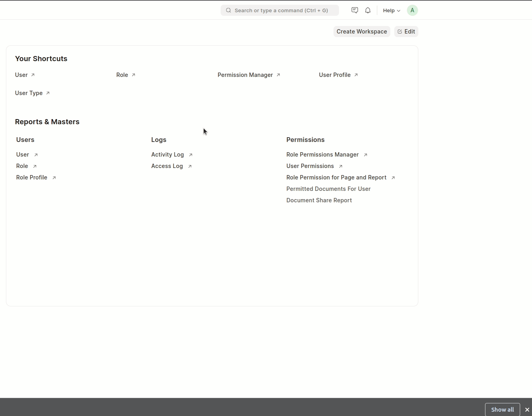Image resolution: width=532 pixels, height=416 pixels.
Task: Click the Create Workspace button
Action: (x=362, y=32)
